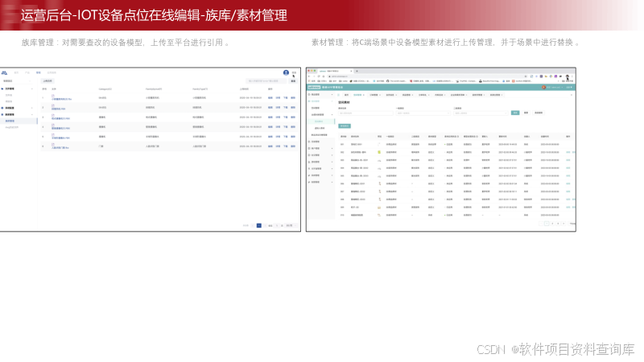The height and width of the screenshot is (362, 644).
Task: Click the green thumbnail in material row 002
Action: 379,152
